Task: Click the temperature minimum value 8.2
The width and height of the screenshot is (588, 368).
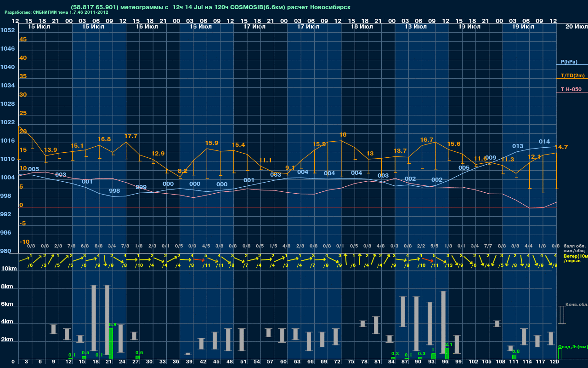Action: point(182,171)
